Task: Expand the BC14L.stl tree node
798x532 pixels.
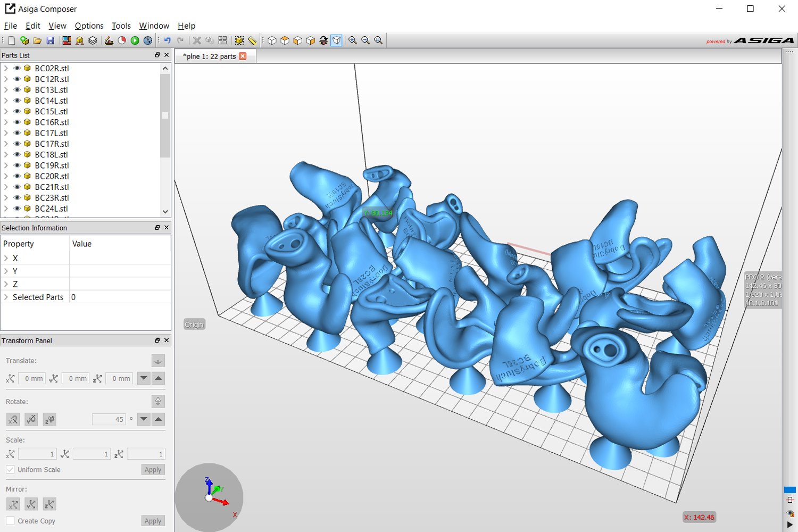Action: 6,101
